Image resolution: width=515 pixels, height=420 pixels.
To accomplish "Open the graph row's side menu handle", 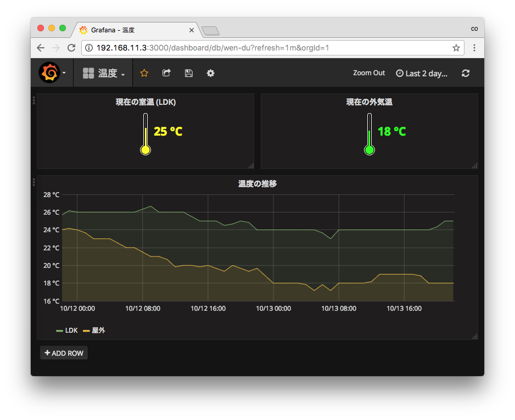I will (34, 182).
